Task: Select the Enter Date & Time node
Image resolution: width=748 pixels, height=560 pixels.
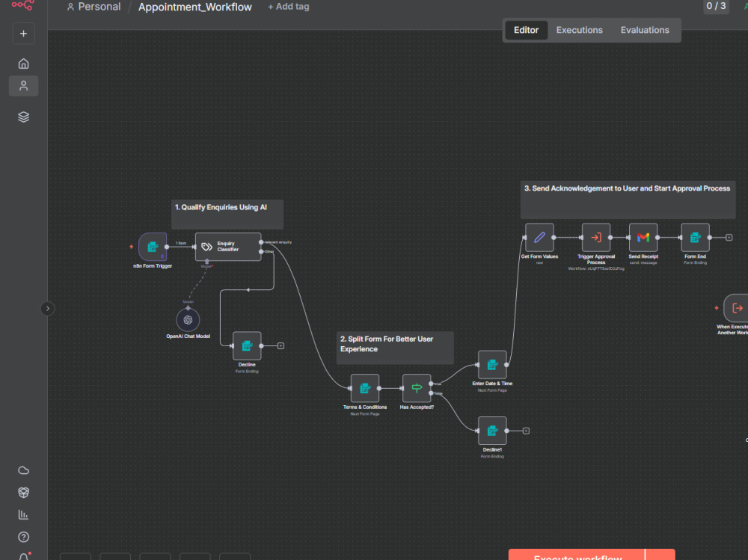Action: point(492,365)
